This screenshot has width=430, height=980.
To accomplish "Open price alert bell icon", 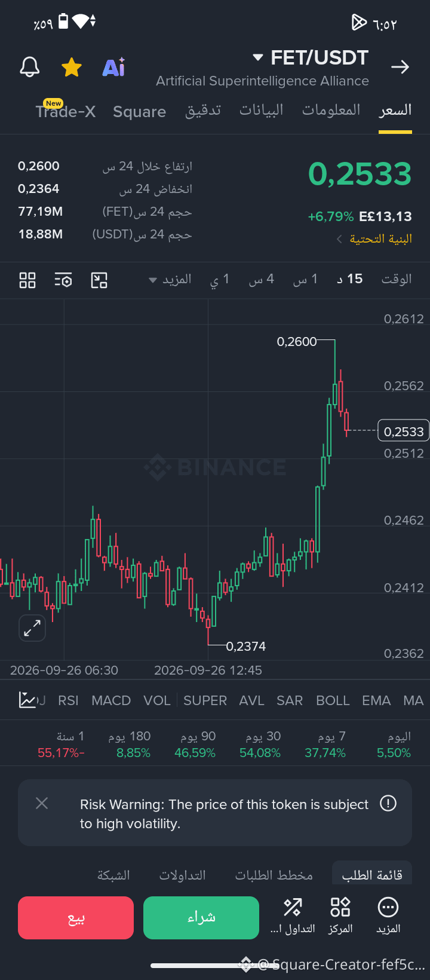I will tap(29, 68).
